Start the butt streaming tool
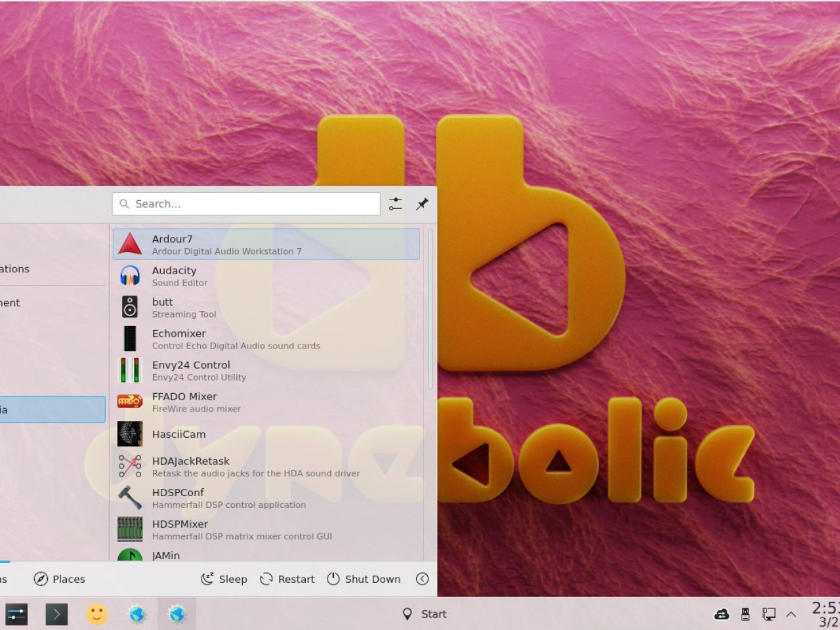This screenshot has height=630, width=840. [266, 307]
